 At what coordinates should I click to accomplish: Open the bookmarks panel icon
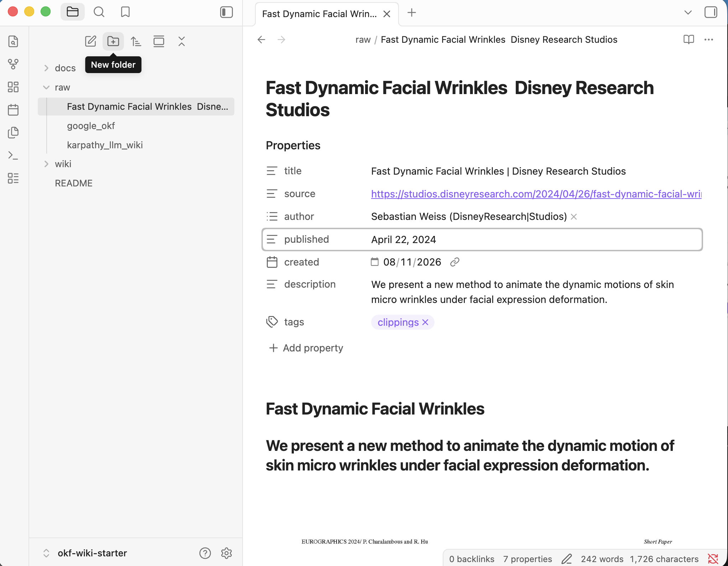pos(125,12)
